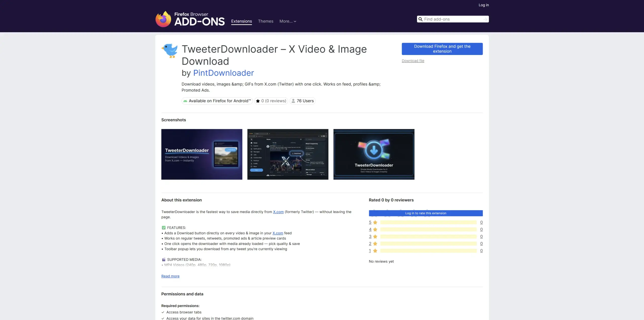Click the 5-star rating bar

pyautogui.click(x=428, y=222)
